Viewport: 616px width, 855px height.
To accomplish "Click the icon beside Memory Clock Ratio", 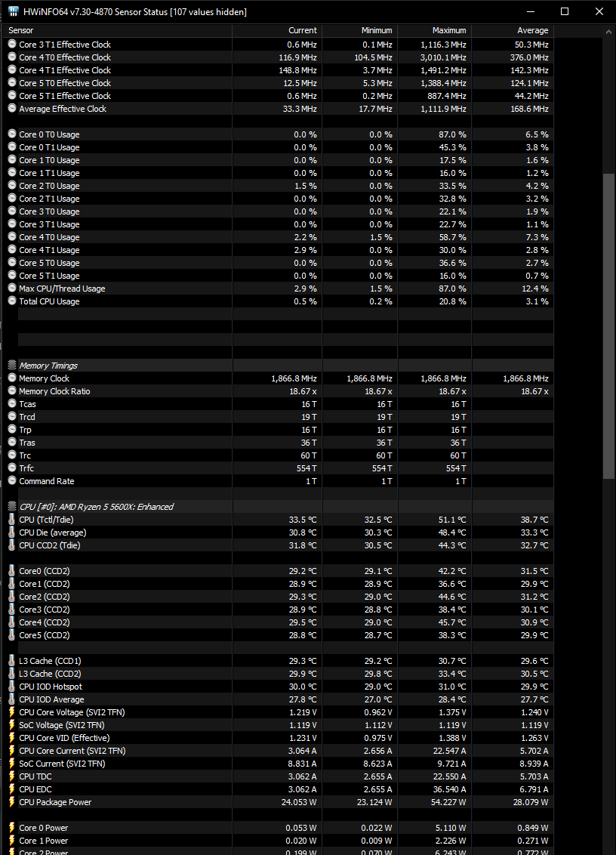I will pyautogui.click(x=12, y=390).
